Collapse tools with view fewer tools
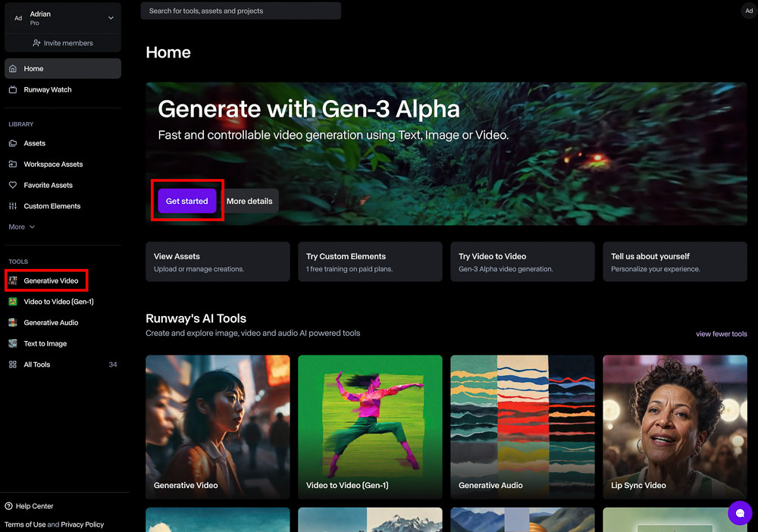This screenshot has width=758, height=532. 721,334
